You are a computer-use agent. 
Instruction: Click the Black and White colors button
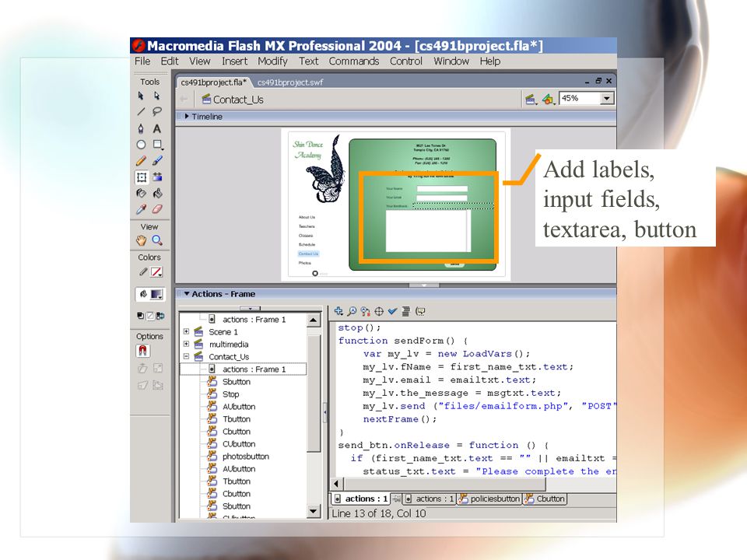coord(140,315)
